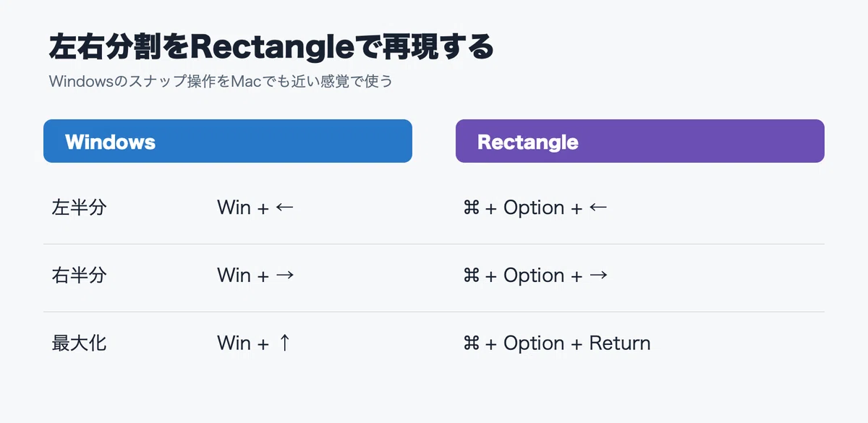The width and height of the screenshot is (868, 423).
Task: Click the purple Rectangle header bar
Action: [640, 141]
